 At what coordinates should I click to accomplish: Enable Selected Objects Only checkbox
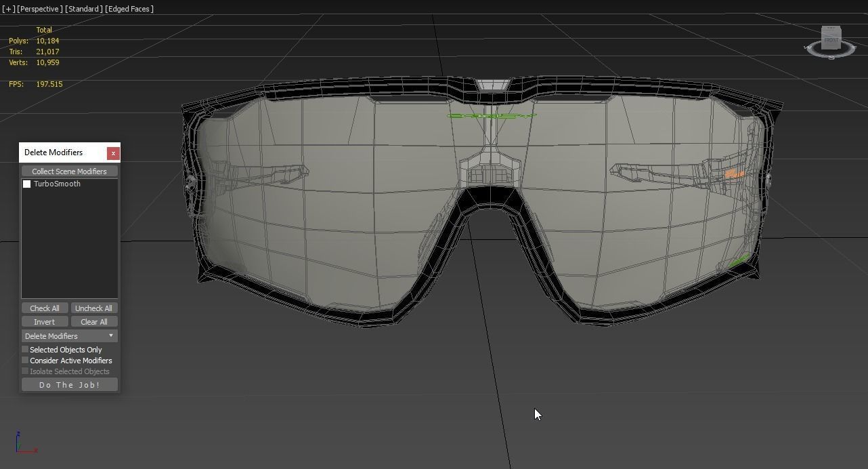pos(25,350)
